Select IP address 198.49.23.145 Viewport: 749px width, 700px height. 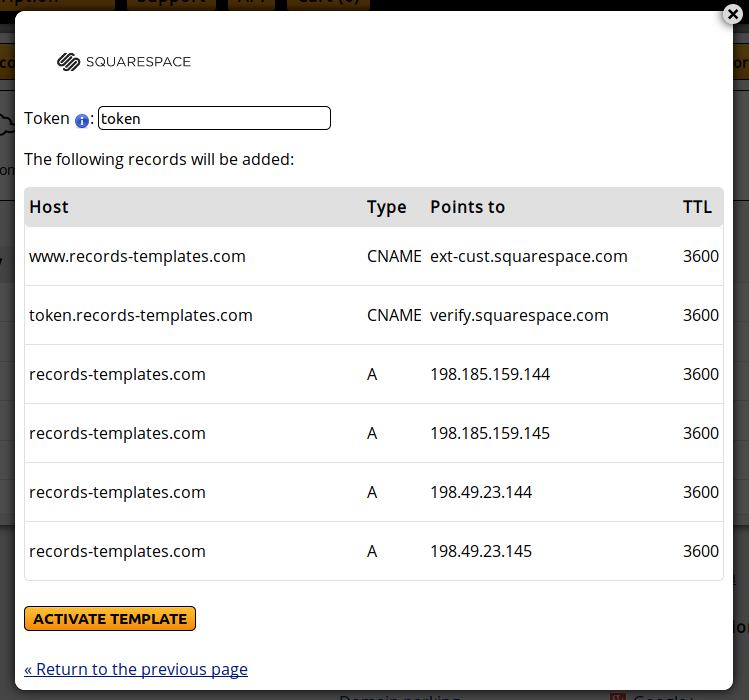pyautogui.click(x=481, y=551)
